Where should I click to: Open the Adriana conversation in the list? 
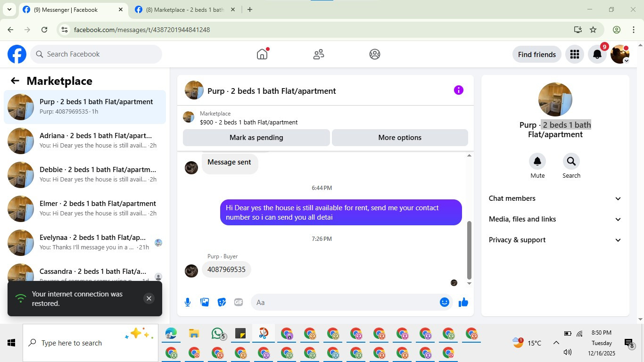[x=85, y=141]
